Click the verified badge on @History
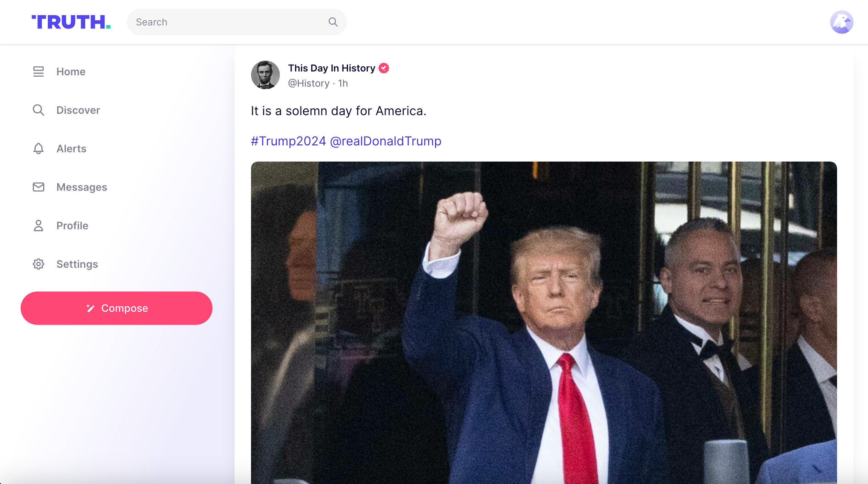This screenshot has width=868, height=484. [x=384, y=68]
